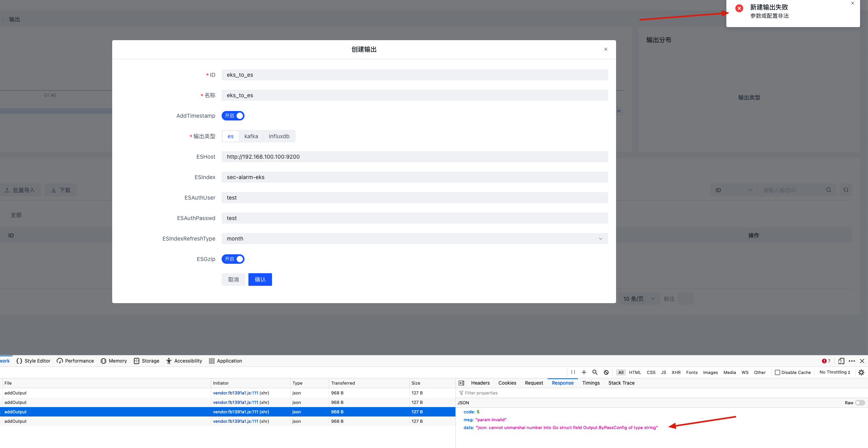Click the ESAuthUser input field
The width and height of the screenshot is (868, 448).
[x=415, y=198]
